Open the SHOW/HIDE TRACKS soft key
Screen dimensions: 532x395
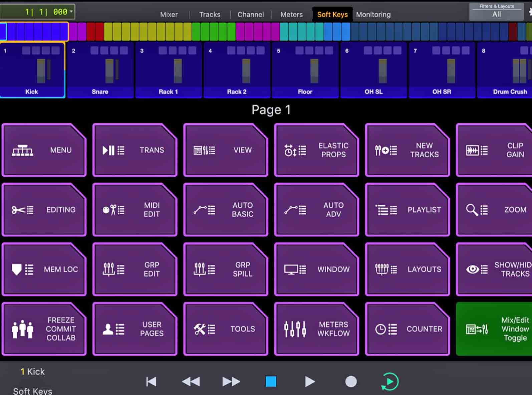click(494, 269)
